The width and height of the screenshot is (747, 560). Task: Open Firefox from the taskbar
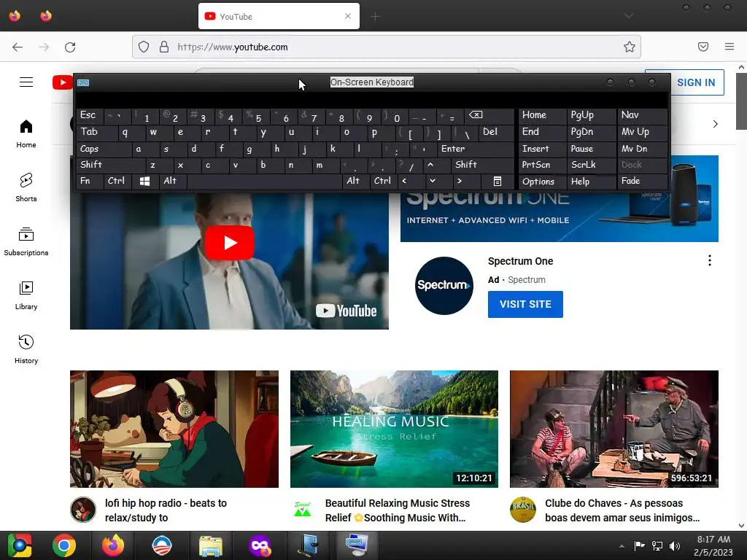pyautogui.click(x=113, y=545)
